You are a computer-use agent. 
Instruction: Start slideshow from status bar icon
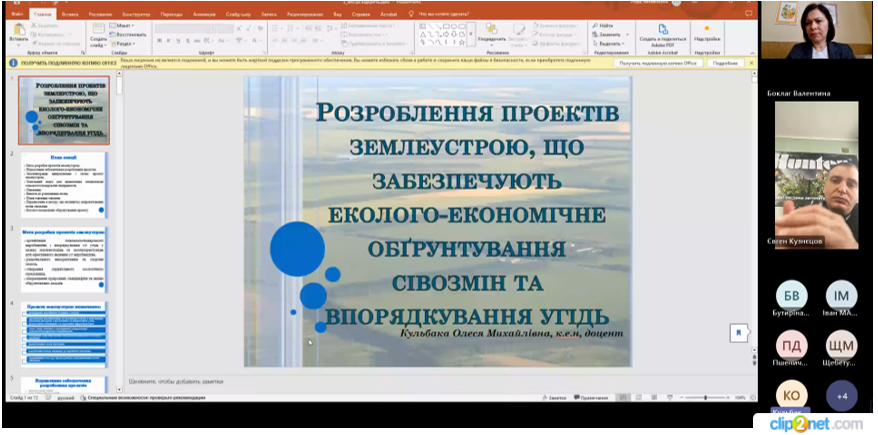tap(670, 397)
